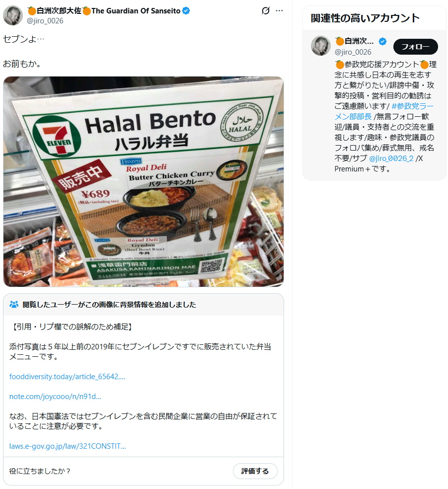Click the 関連性の高いアカウント heading
Image resolution: width=448 pixels, height=489 pixels.
coord(365,18)
